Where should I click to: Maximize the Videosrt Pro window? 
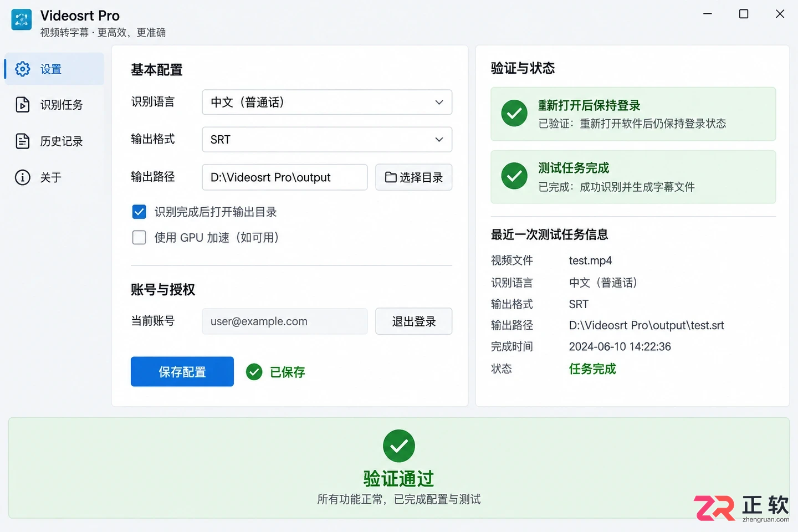tap(744, 14)
